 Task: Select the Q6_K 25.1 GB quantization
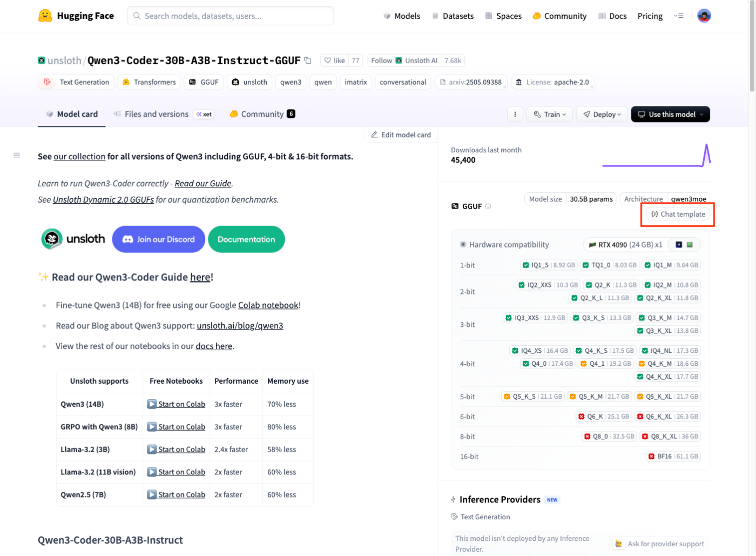pos(604,417)
